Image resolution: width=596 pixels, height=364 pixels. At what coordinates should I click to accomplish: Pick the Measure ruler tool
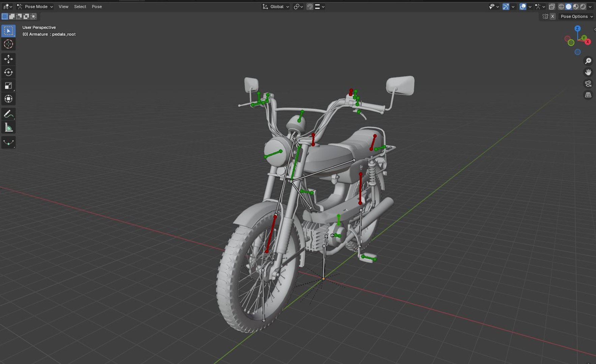(x=8, y=127)
